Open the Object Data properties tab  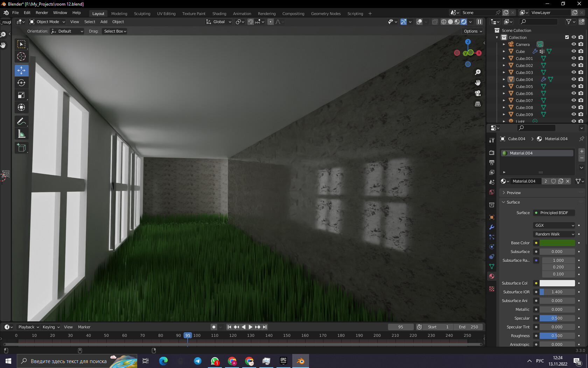point(492,266)
